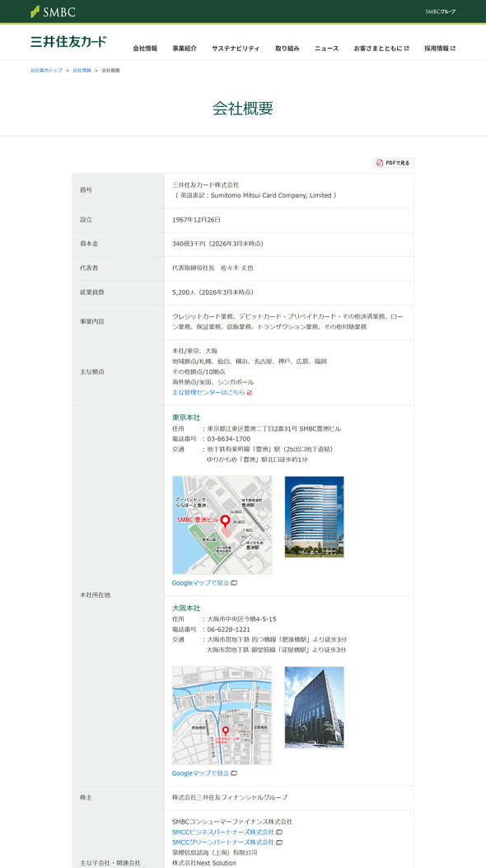Select SMBCコンシューマーファイナンス株式会社 text
The image size is (486, 868).
point(232,822)
